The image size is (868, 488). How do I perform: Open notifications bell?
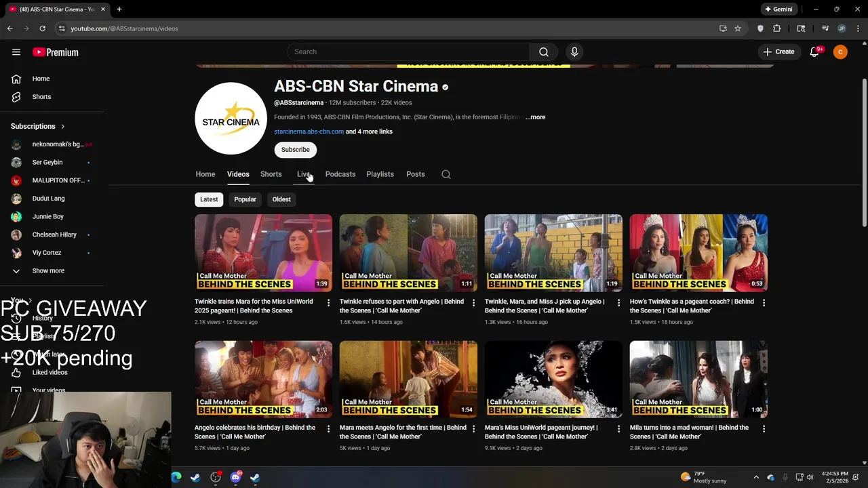(x=814, y=52)
